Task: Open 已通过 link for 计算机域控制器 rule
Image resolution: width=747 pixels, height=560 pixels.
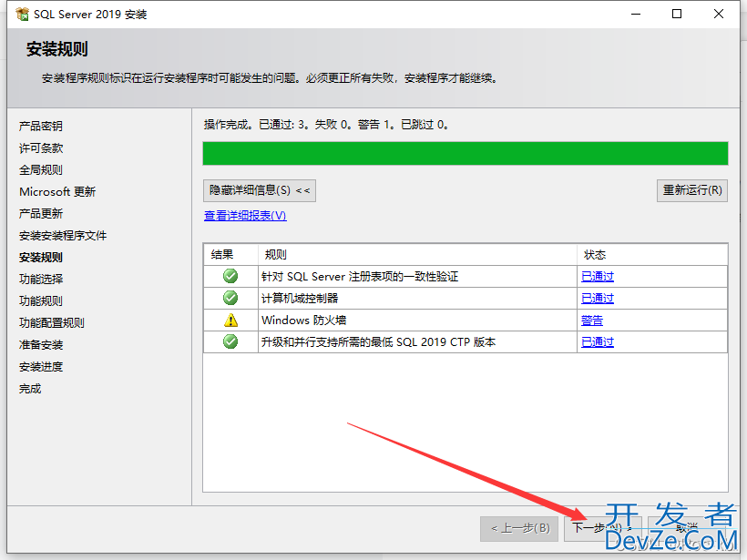Action: 598,298
